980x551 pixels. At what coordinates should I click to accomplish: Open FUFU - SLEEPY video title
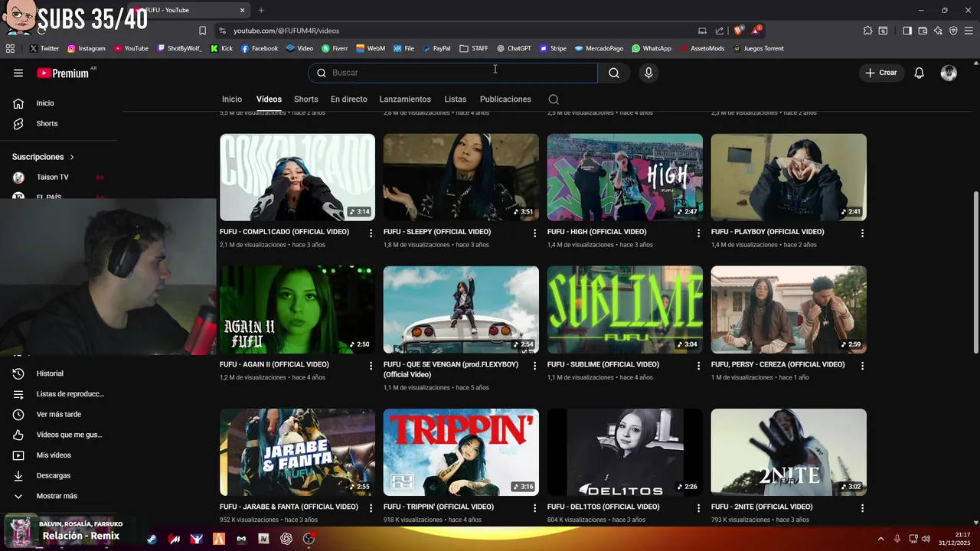(437, 232)
